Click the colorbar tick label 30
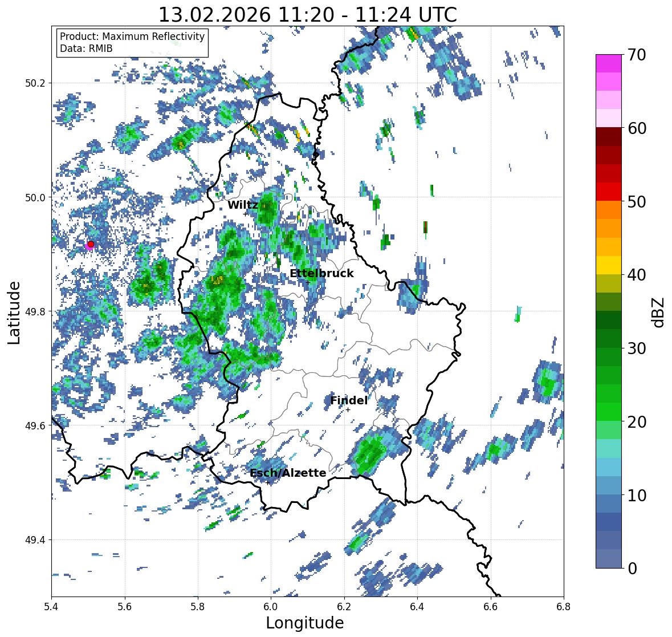Screen dimensions: 672x637 coord(637,348)
